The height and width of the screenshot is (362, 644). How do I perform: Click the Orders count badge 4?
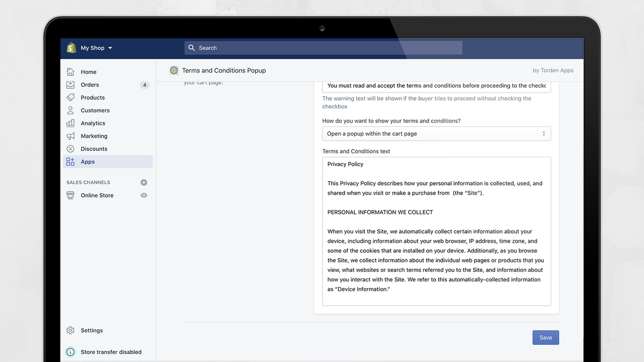(144, 85)
